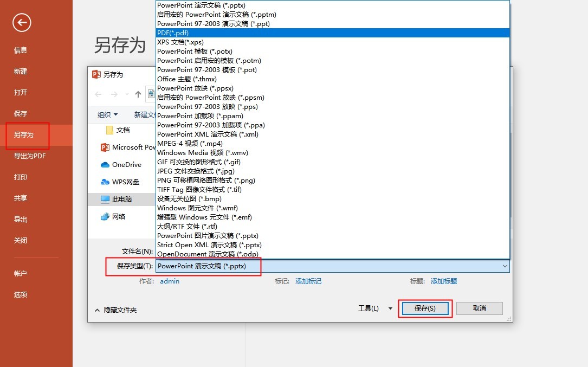Select JPEG 文件交换格式 (*.jpg)
Viewport: 588px width, 367px height.
(x=333, y=171)
